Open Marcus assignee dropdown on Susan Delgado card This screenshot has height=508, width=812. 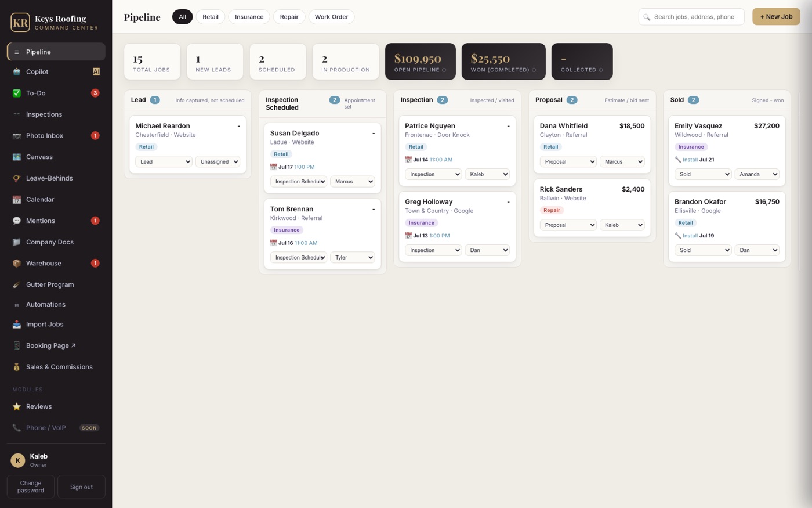(353, 182)
